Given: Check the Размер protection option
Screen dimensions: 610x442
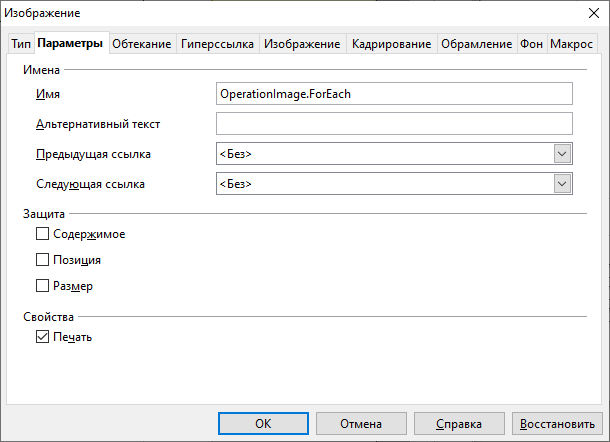Looking at the screenshot, I should [42, 286].
